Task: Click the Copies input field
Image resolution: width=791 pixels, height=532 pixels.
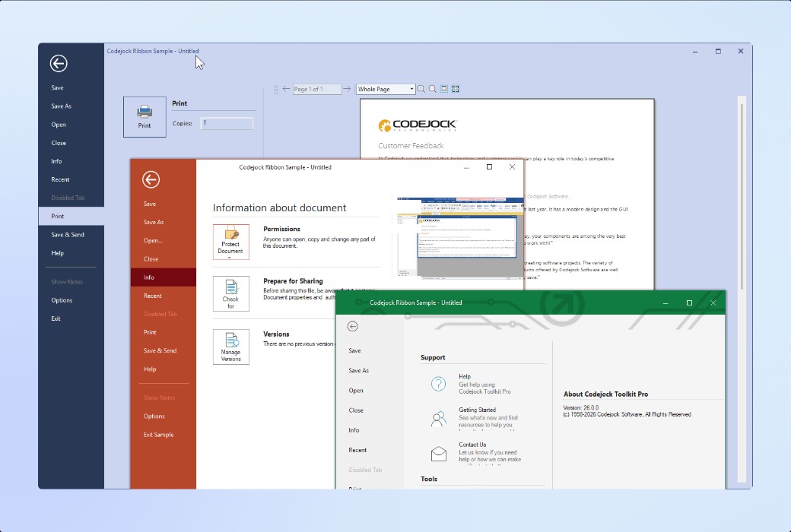Action: pos(227,123)
